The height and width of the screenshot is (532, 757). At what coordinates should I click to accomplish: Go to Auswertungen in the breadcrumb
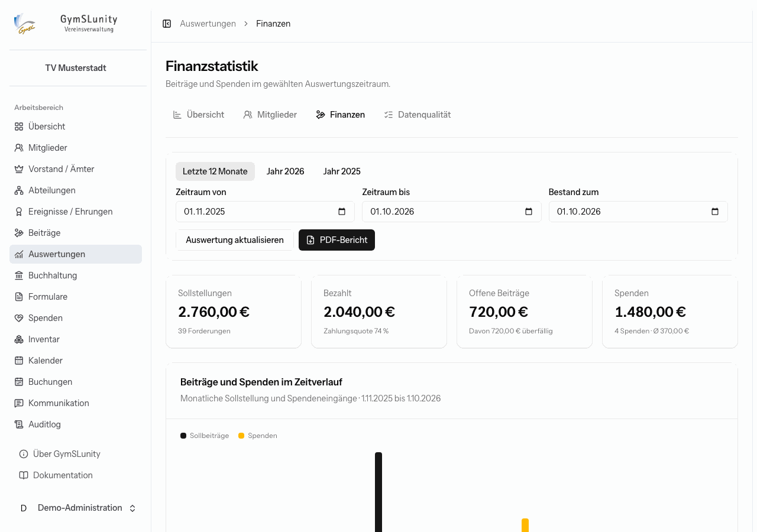click(208, 24)
